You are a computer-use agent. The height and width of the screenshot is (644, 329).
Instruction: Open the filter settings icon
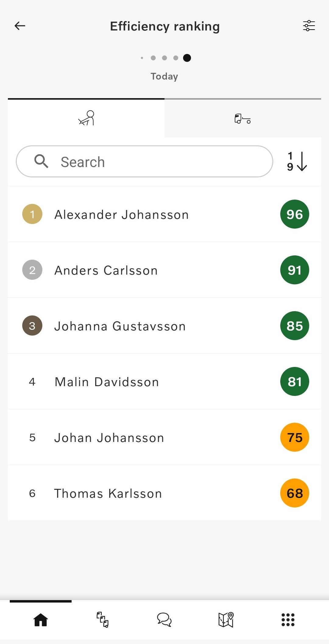click(x=309, y=26)
